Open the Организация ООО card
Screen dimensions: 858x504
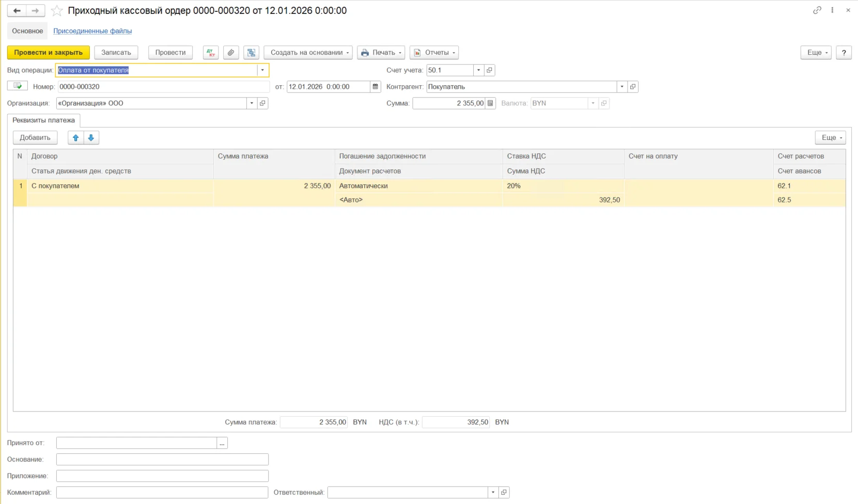(x=262, y=103)
